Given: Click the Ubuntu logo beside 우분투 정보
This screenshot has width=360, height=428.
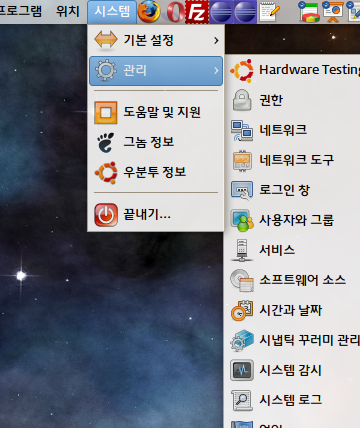Looking at the screenshot, I should (106, 173).
